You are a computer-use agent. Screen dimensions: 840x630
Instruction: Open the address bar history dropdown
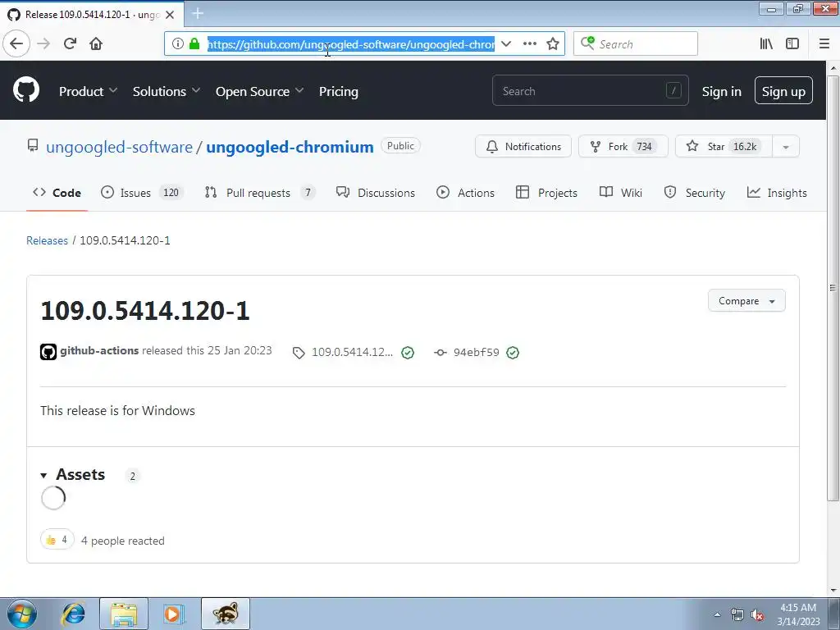pos(505,43)
